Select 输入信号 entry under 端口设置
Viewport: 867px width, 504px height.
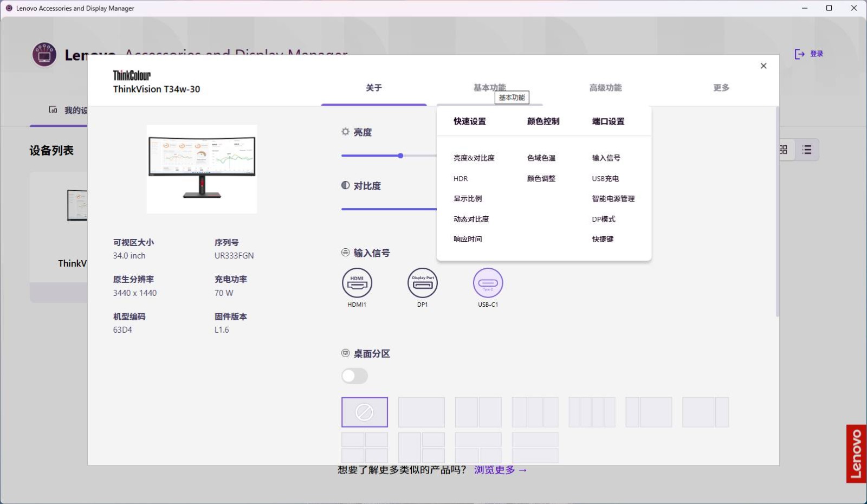point(606,158)
